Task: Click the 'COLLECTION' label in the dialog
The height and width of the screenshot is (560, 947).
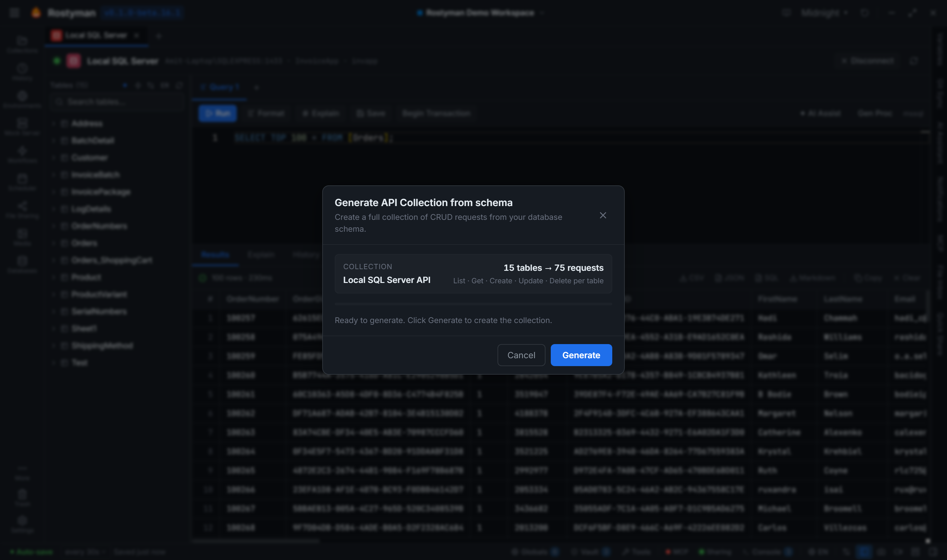Action: 368,267
